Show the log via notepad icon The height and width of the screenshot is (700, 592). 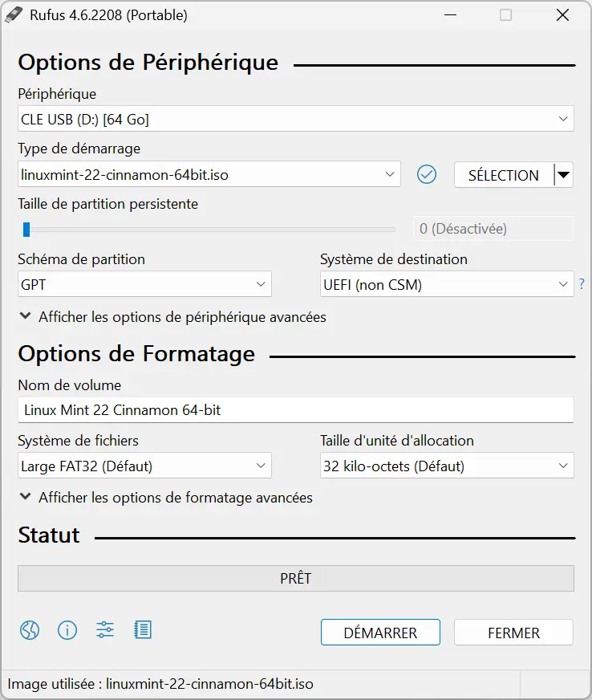(143, 630)
